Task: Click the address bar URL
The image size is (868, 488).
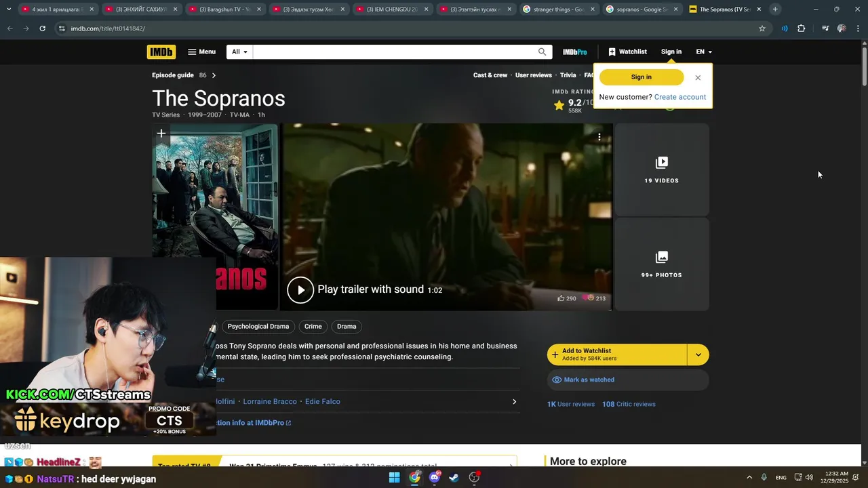Action: (x=108, y=28)
